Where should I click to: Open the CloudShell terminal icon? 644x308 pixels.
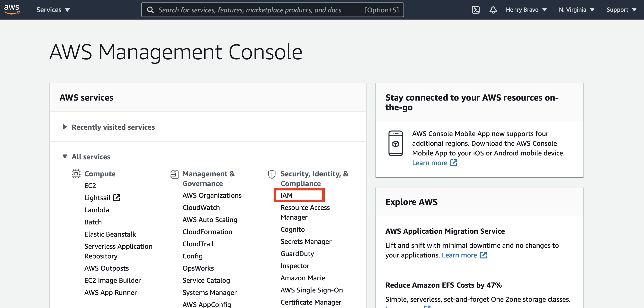point(475,10)
